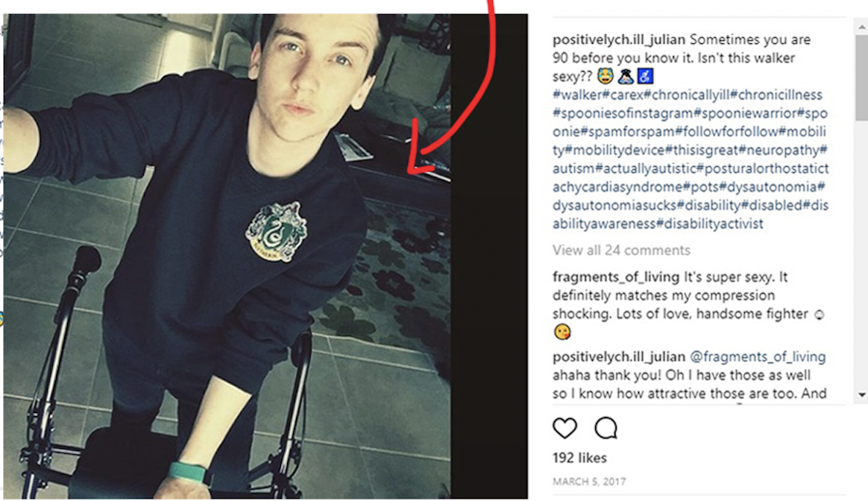Click the scrollbar down arrow
The image size is (868, 501).
pos(862,395)
